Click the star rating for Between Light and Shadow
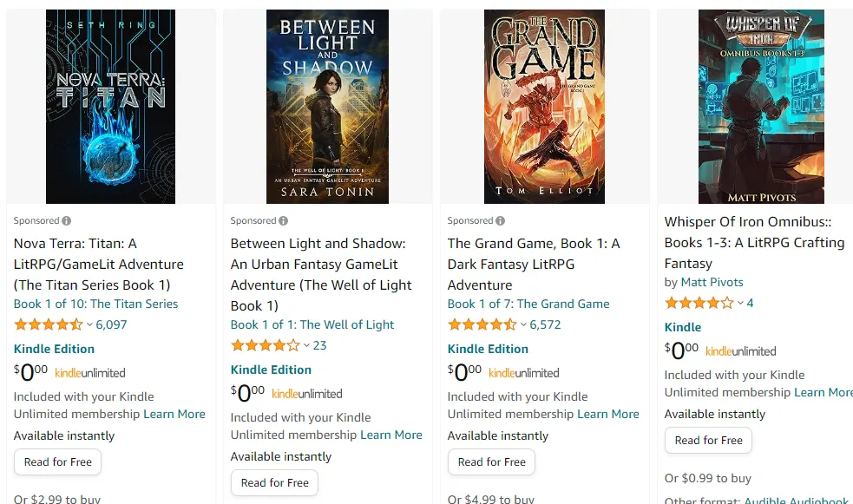The height and width of the screenshot is (504, 853). (x=266, y=345)
